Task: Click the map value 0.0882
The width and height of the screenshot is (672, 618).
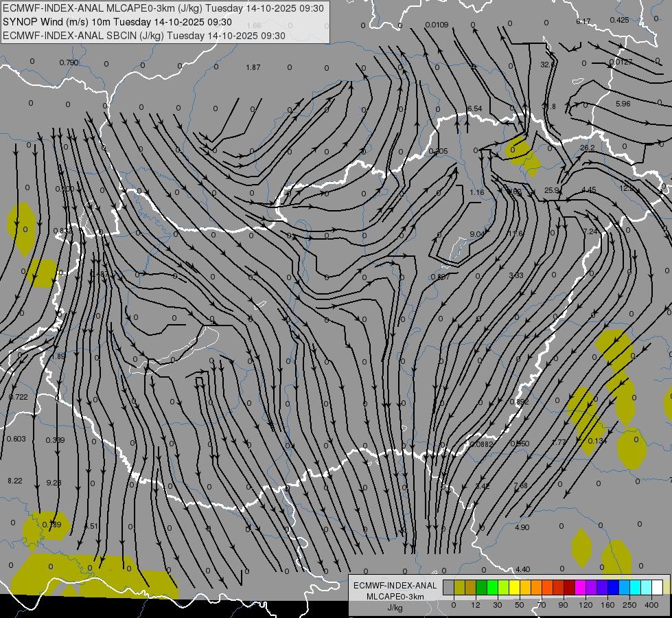Action: pos(481,444)
